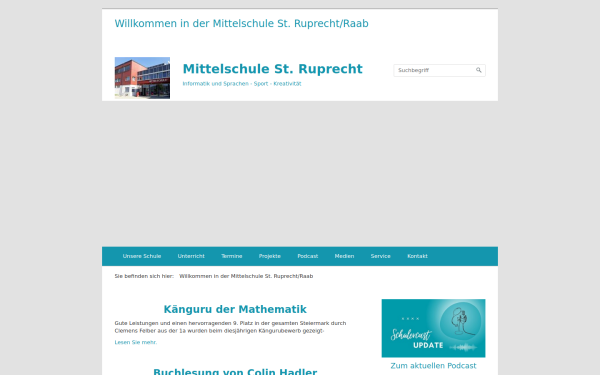Image resolution: width=600 pixels, height=375 pixels.
Task: Open the Service menu item
Action: pyautogui.click(x=380, y=256)
